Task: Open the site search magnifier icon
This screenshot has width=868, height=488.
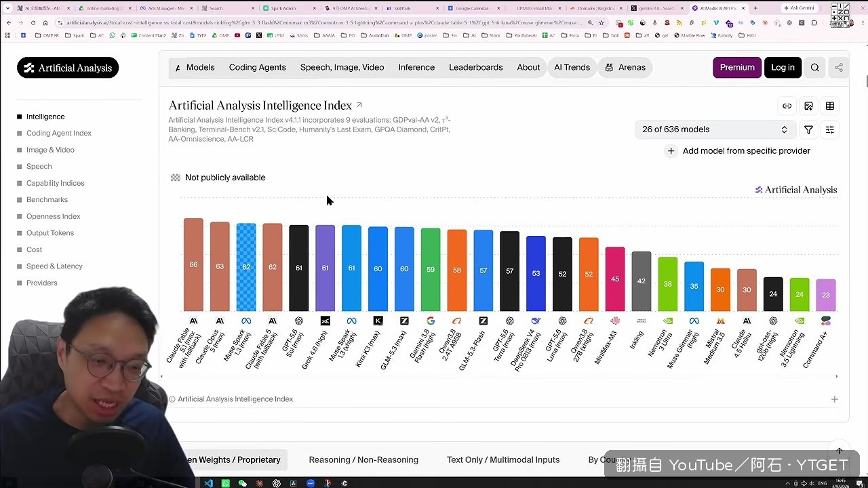Action: coord(815,67)
